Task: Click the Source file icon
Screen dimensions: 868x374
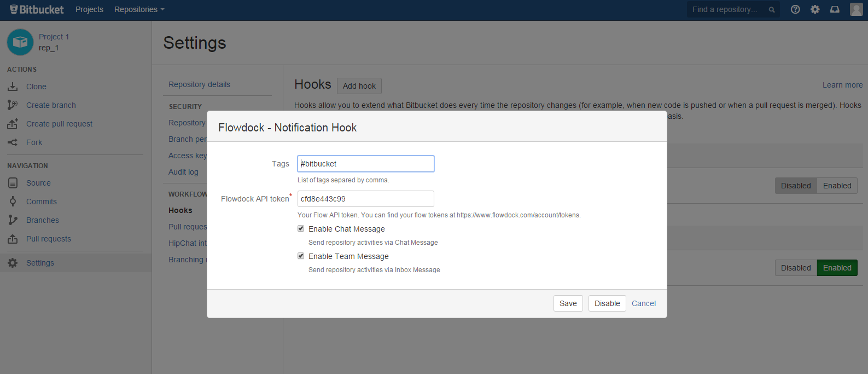Action: tap(13, 183)
